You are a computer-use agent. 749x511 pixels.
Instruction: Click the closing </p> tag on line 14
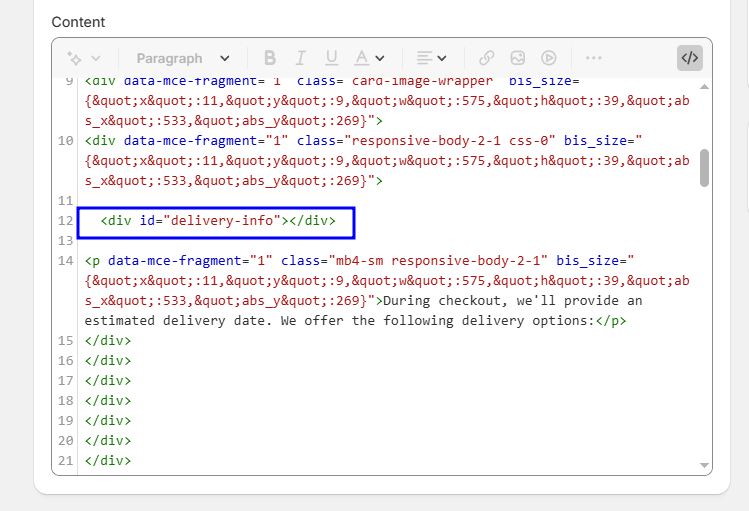(611, 321)
